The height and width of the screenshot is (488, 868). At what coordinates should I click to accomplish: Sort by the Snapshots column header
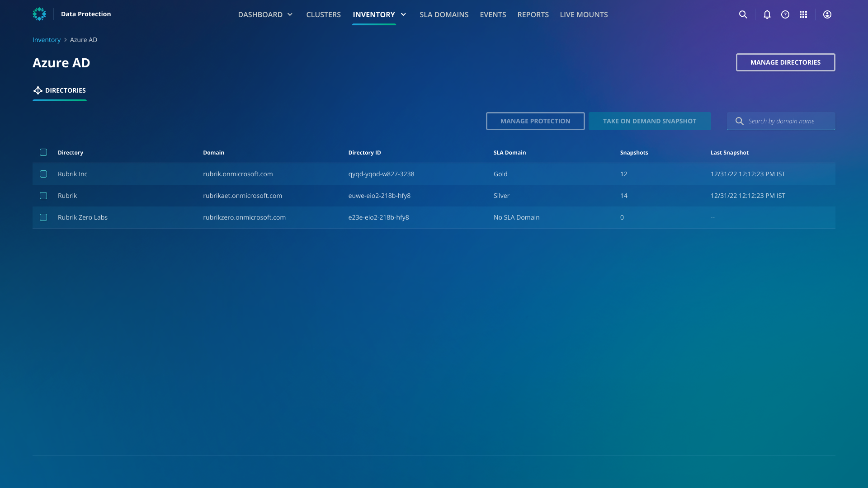click(x=634, y=152)
